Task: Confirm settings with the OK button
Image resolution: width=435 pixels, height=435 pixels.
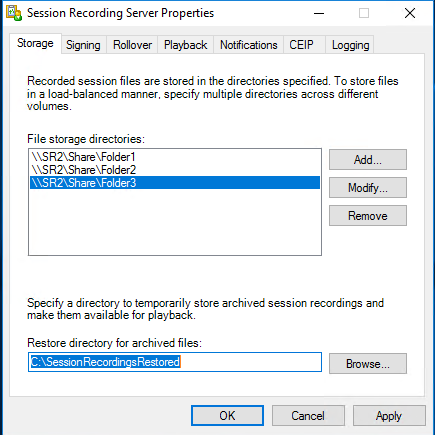Action: pos(227,416)
